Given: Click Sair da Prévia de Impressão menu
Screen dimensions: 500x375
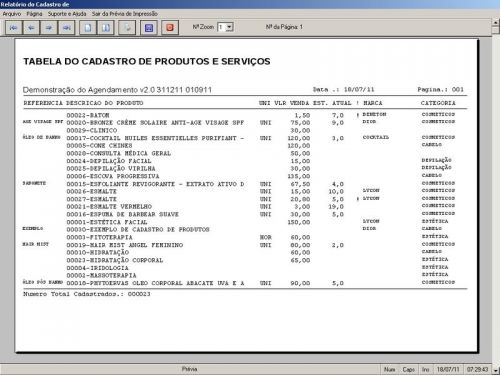Looking at the screenshot, I should pyautogui.click(x=125, y=14).
